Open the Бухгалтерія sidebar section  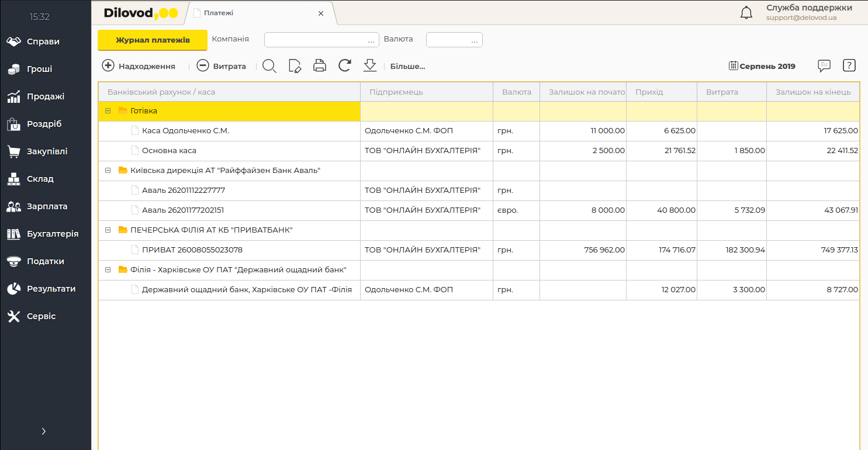click(46, 234)
